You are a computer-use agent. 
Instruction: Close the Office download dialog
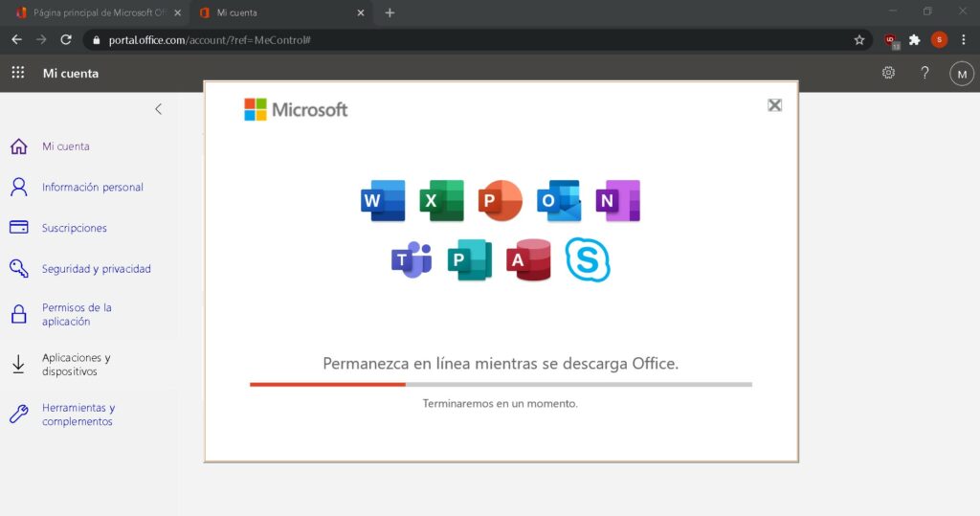tap(775, 105)
